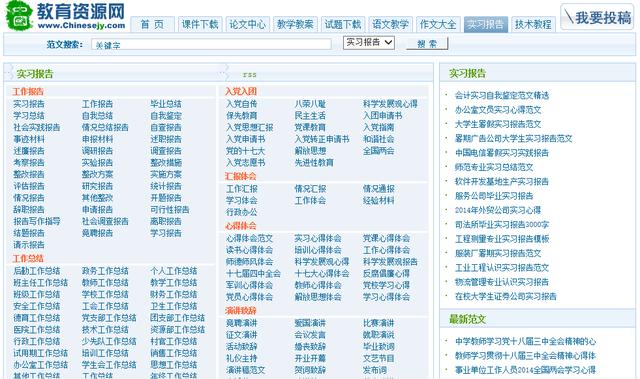Screen dimensions: 640x379
Task: Open 学生会工作总结 link
Action: [109, 365]
